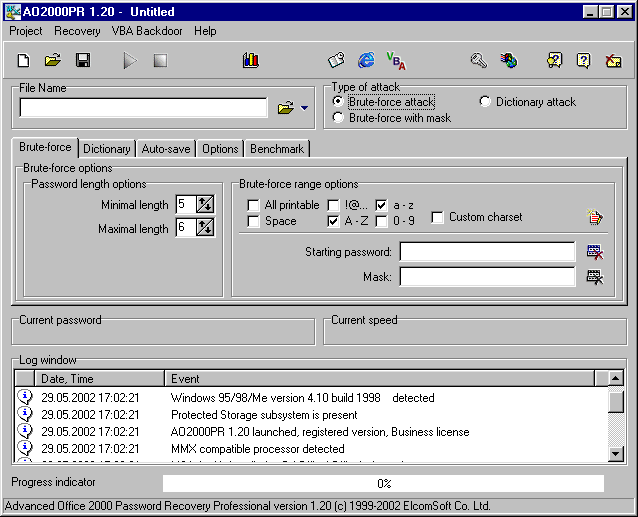The width and height of the screenshot is (638, 517).
Task: Select Dictionary attack radio button
Action: (x=485, y=101)
